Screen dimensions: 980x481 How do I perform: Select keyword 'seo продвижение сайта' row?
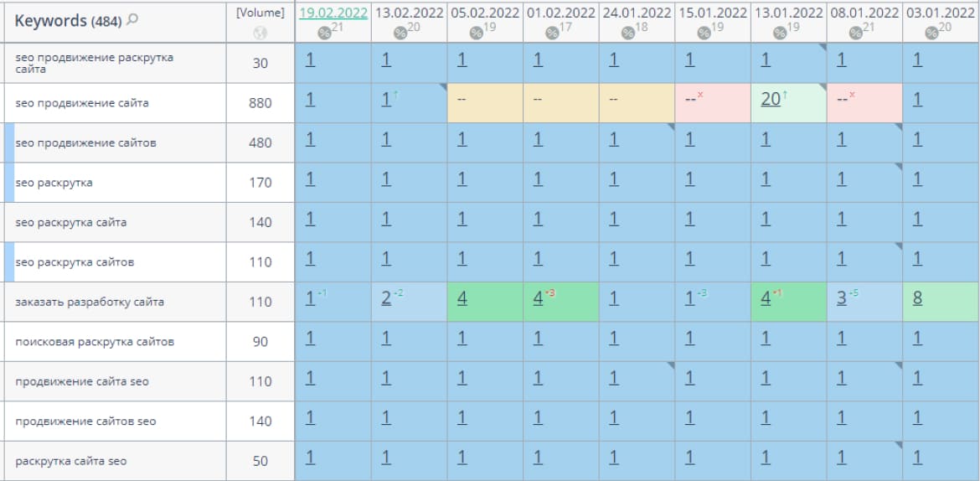click(82, 103)
